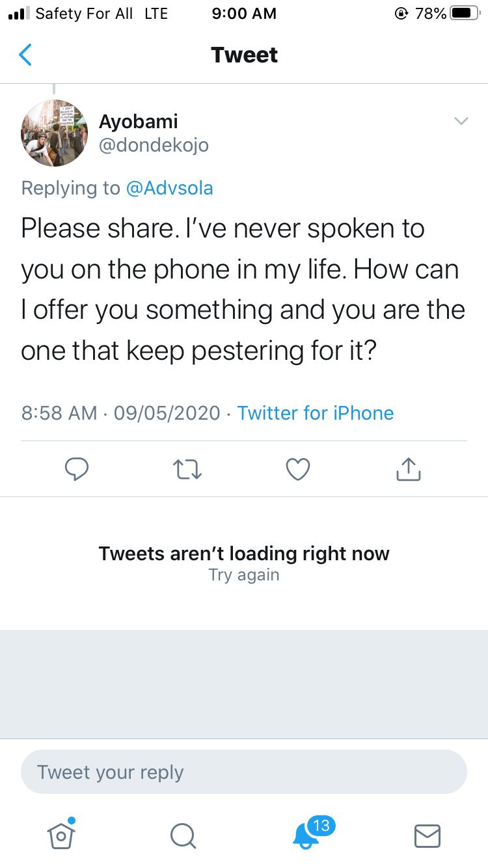488x868 pixels.
Task: Open the @Advsola mention link
Action: click(x=169, y=188)
